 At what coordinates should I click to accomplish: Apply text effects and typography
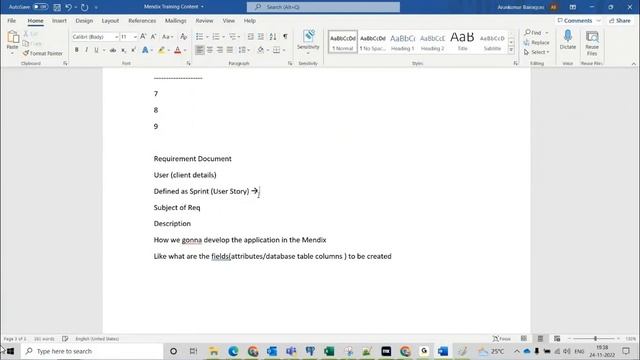(x=145, y=50)
